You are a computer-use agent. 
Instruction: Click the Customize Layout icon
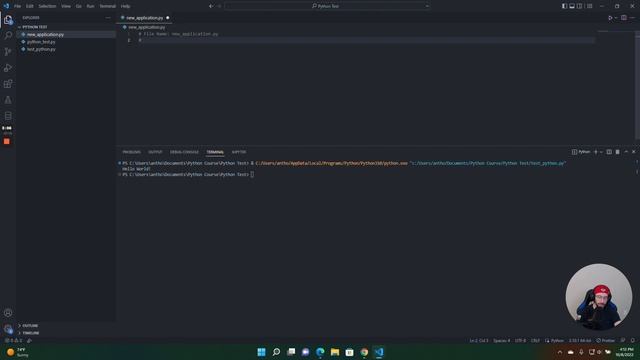point(589,6)
